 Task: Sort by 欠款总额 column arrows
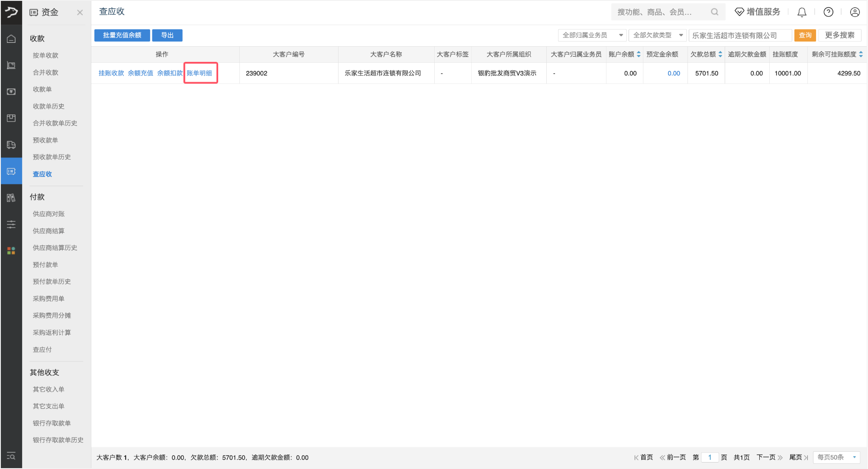(720, 54)
